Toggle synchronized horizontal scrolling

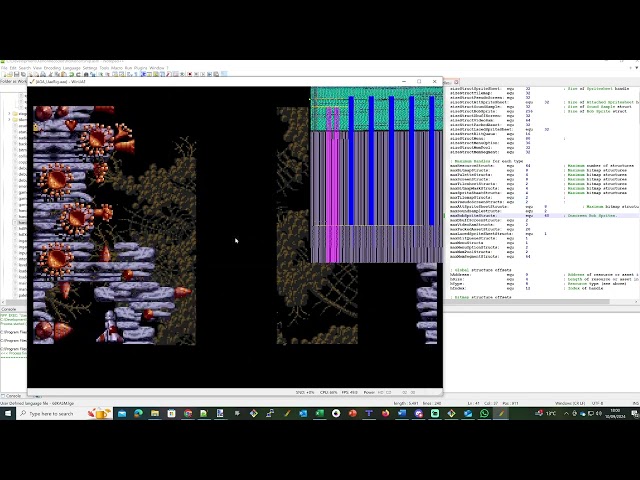point(121,74)
